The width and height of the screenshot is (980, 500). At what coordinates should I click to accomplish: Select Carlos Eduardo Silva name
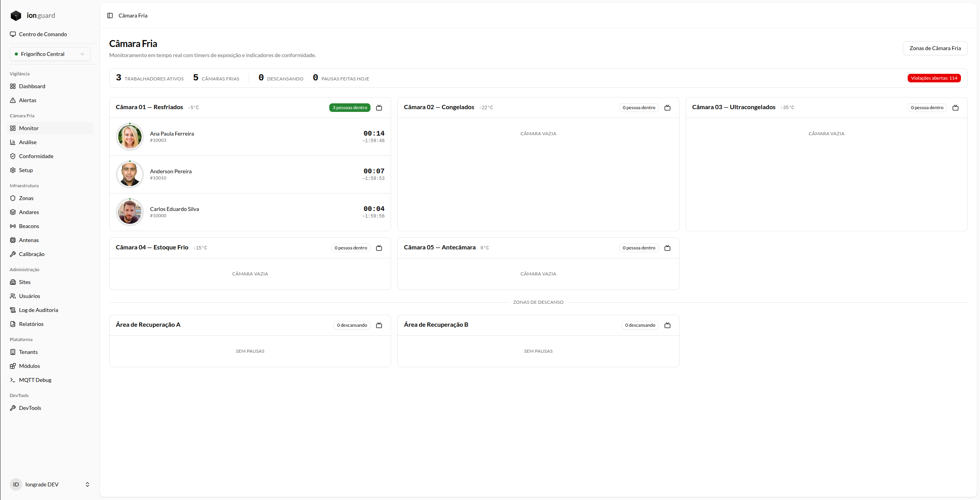(x=175, y=209)
